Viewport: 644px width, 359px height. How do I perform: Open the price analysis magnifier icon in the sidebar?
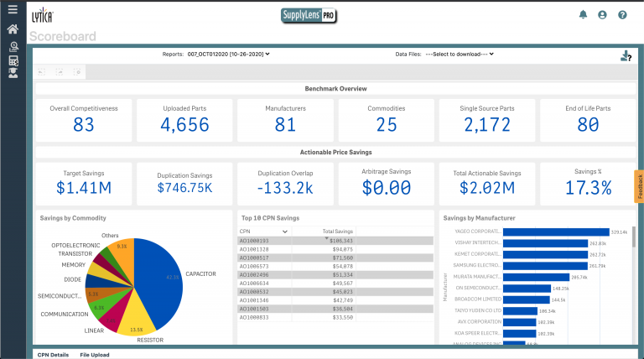(x=13, y=47)
